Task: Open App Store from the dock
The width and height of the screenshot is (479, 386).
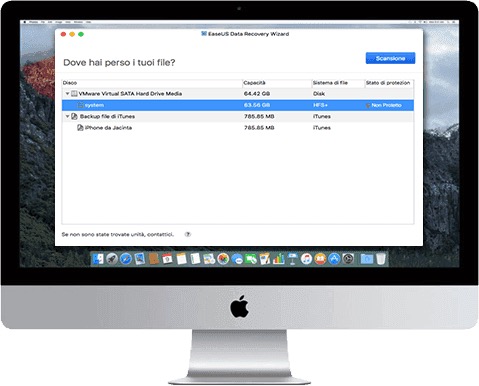Action: coord(334,259)
